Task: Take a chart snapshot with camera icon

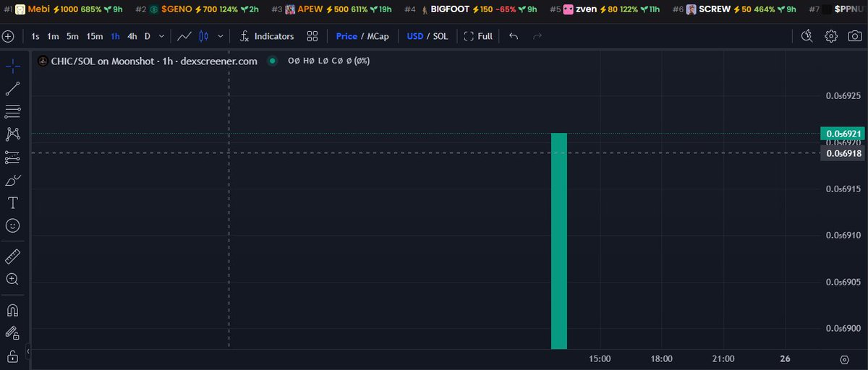Action: point(854,36)
